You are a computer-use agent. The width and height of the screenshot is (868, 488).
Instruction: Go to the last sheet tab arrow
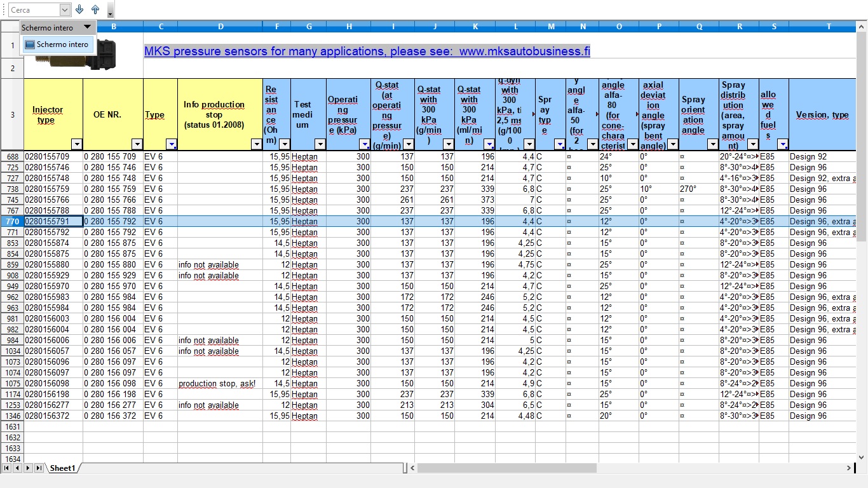(x=39, y=468)
